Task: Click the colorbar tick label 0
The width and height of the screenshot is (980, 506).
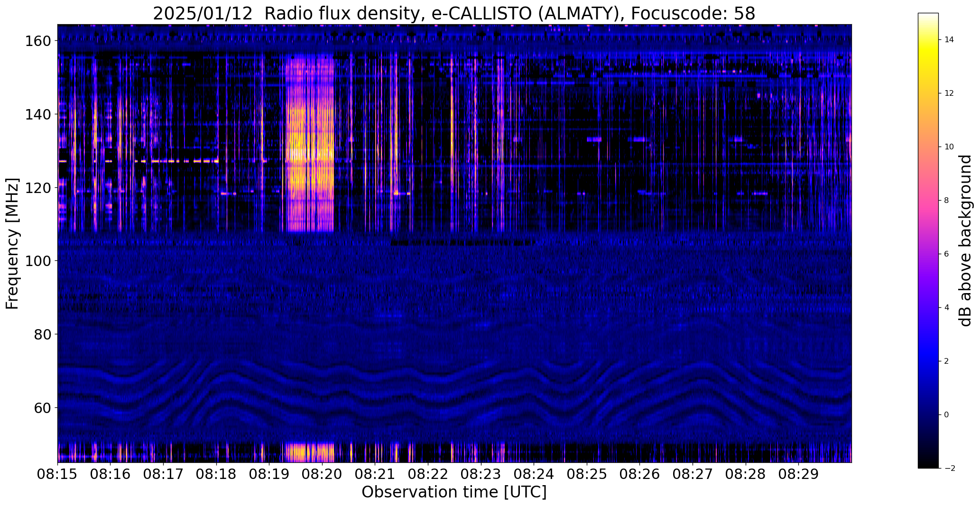Action: click(947, 415)
